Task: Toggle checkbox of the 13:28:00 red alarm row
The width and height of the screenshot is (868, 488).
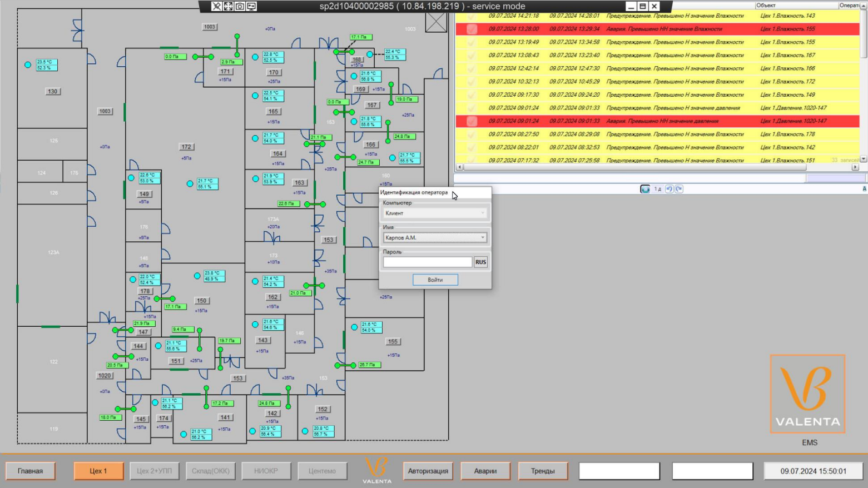Action: click(472, 29)
